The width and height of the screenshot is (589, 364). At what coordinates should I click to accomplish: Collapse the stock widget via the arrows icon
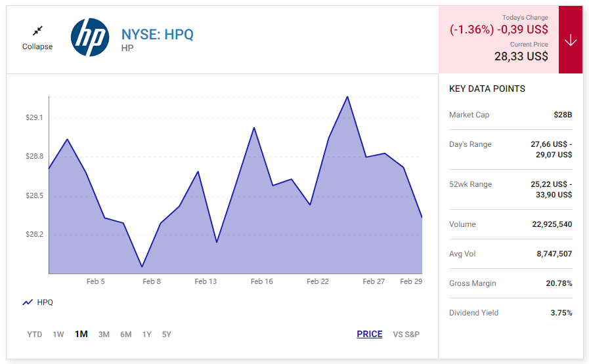point(37,30)
